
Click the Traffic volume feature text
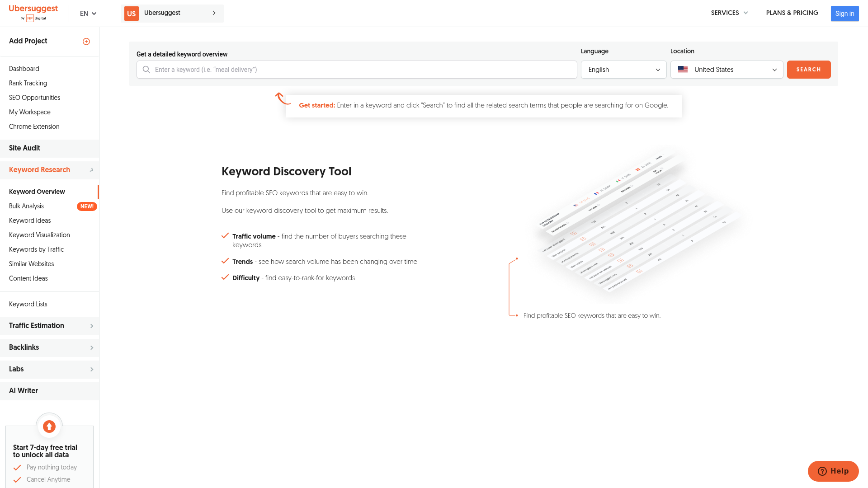[x=319, y=241]
